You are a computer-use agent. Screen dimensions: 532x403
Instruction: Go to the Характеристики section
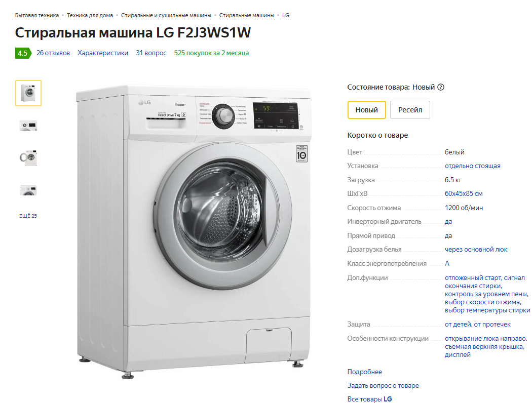tap(103, 53)
